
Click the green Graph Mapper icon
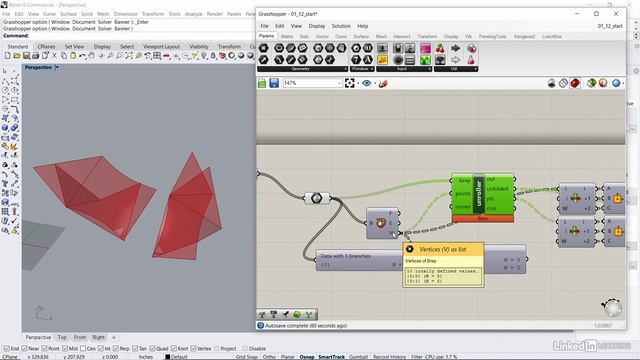point(425,60)
